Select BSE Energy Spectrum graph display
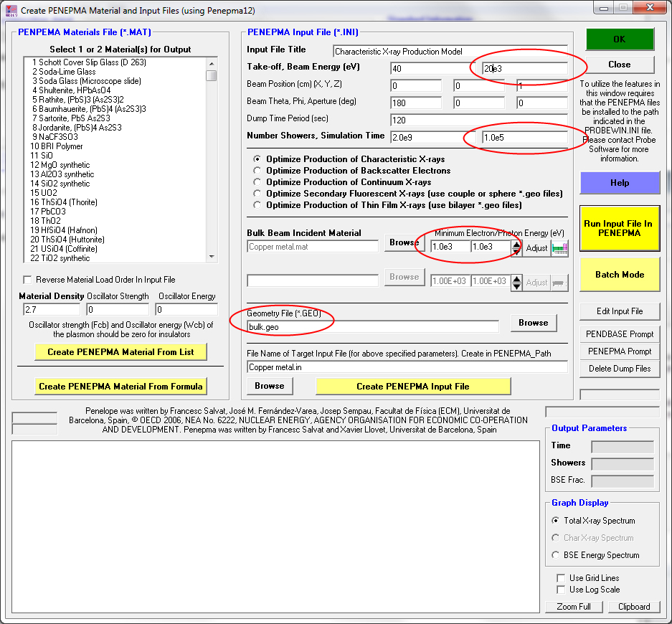 coord(556,555)
